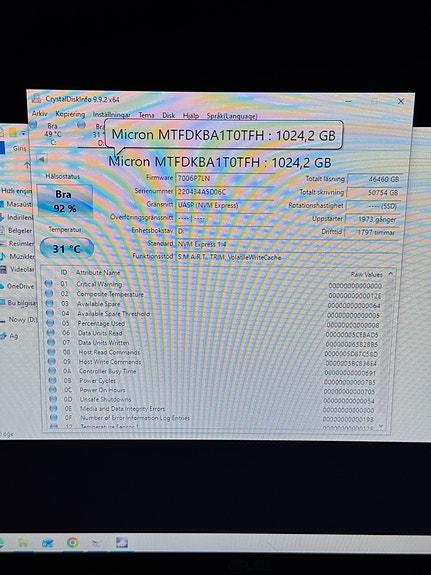This screenshot has height=575, width=431.
Task: Click the Uppstarter value 1973 gånger
Action: (373, 219)
